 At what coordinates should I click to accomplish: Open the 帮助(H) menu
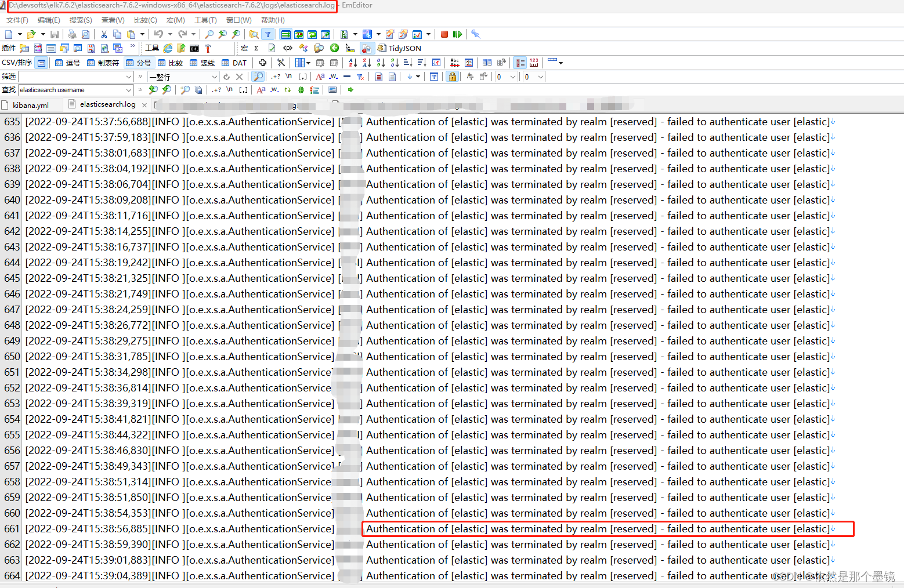tap(273, 20)
